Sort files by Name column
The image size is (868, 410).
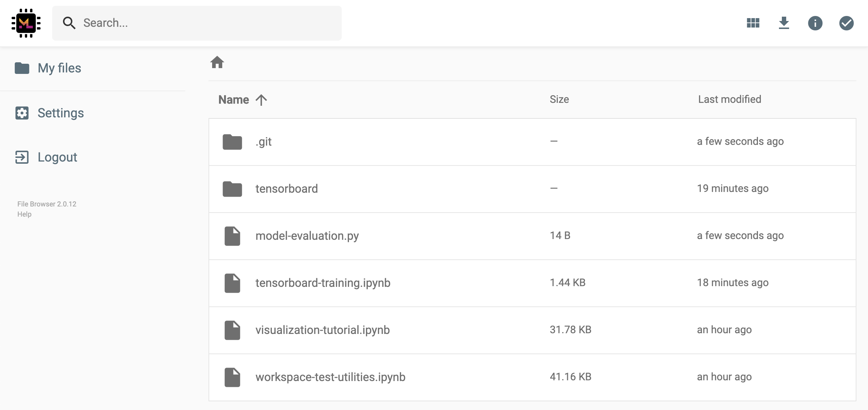pyautogui.click(x=234, y=100)
